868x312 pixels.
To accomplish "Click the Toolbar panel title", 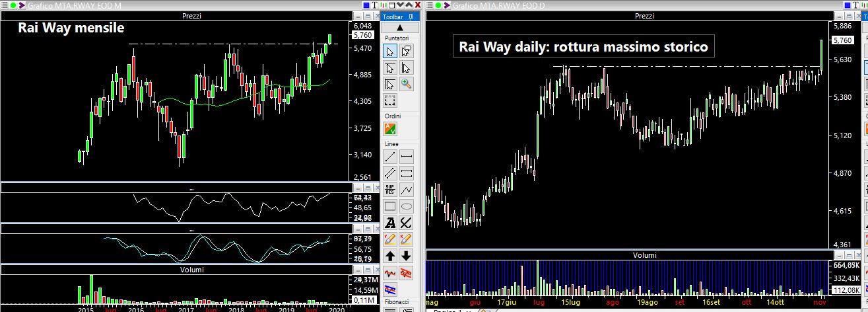I will 393,17.
